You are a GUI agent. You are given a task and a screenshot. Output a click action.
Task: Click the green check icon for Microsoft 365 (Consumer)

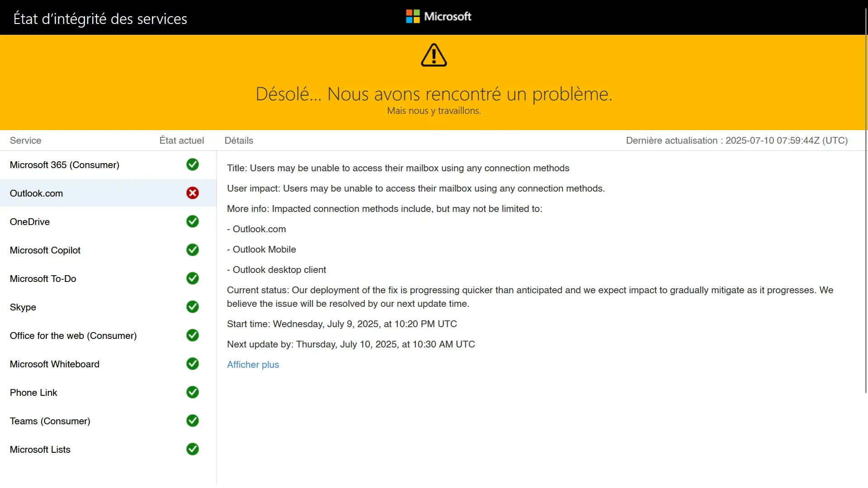point(193,164)
